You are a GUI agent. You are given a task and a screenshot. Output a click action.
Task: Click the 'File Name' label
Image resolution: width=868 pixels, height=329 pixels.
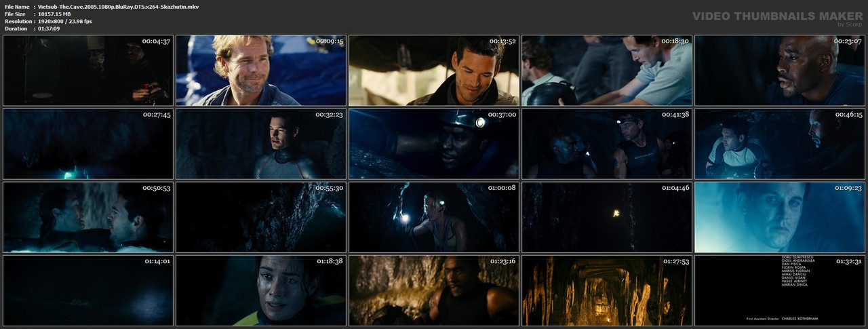pyautogui.click(x=16, y=6)
